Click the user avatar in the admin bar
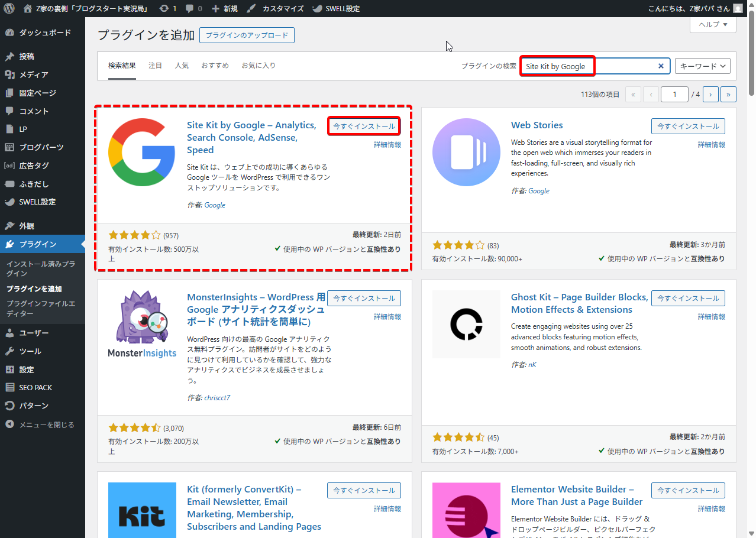The width and height of the screenshot is (756, 538). pos(738,9)
